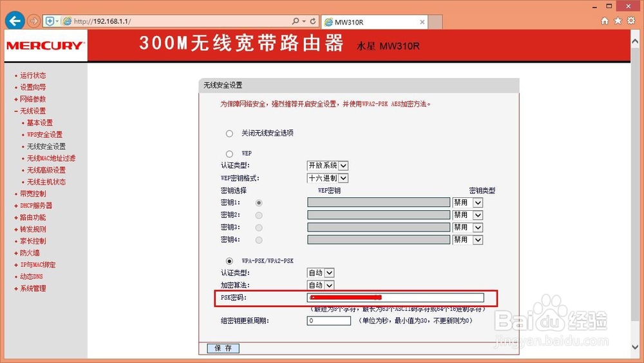Expand 系统管理 sidebar menu

click(33, 289)
